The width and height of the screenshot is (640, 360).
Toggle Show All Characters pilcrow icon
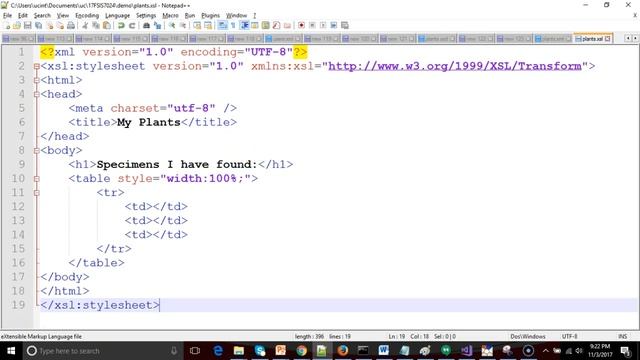pos(233,25)
